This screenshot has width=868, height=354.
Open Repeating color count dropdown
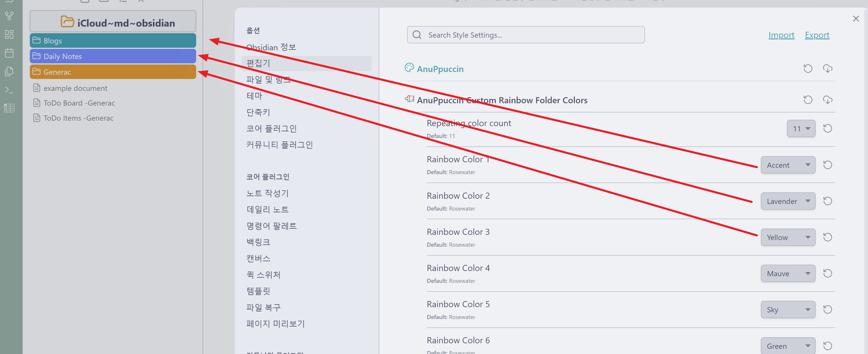click(801, 128)
